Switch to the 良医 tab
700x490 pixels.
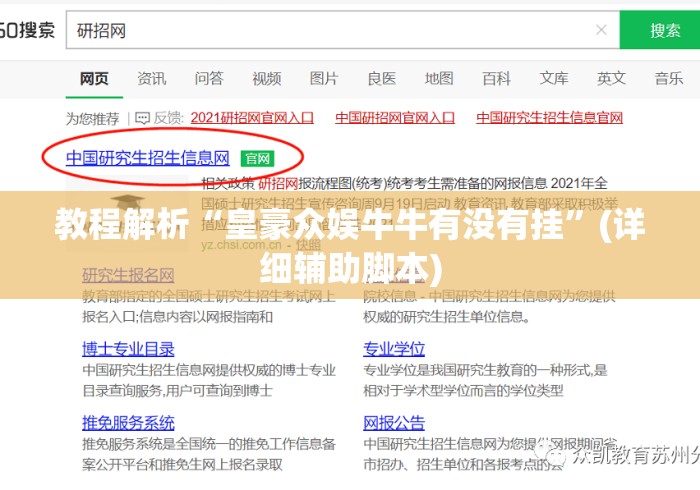(x=382, y=79)
